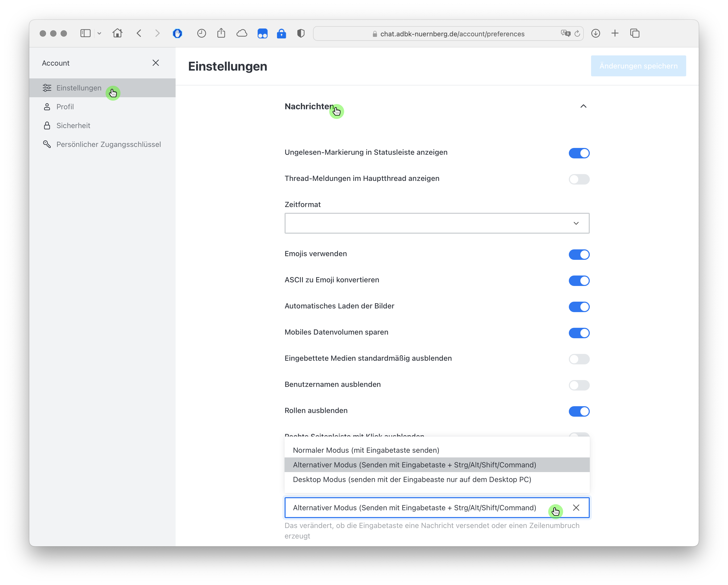The height and width of the screenshot is (585, 728).
Task: Open the Zeitformat dropdown
Action: tap(437, 223)
